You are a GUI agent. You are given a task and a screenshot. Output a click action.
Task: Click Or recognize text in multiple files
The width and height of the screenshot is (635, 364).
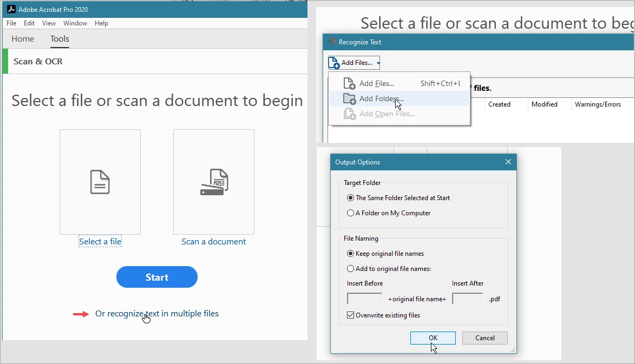tap(157, 314)
